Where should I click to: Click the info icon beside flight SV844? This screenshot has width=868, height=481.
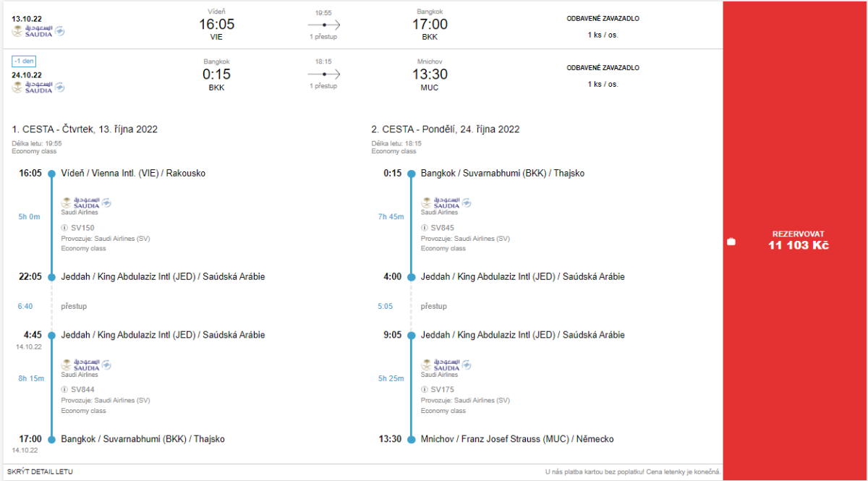pyautogui.click(x=64, y=389)
